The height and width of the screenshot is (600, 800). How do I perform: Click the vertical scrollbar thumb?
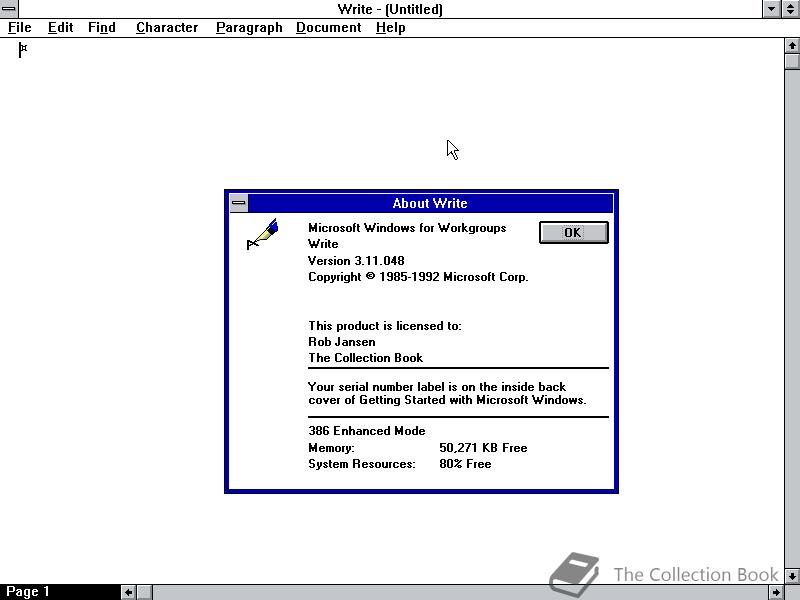792,61
